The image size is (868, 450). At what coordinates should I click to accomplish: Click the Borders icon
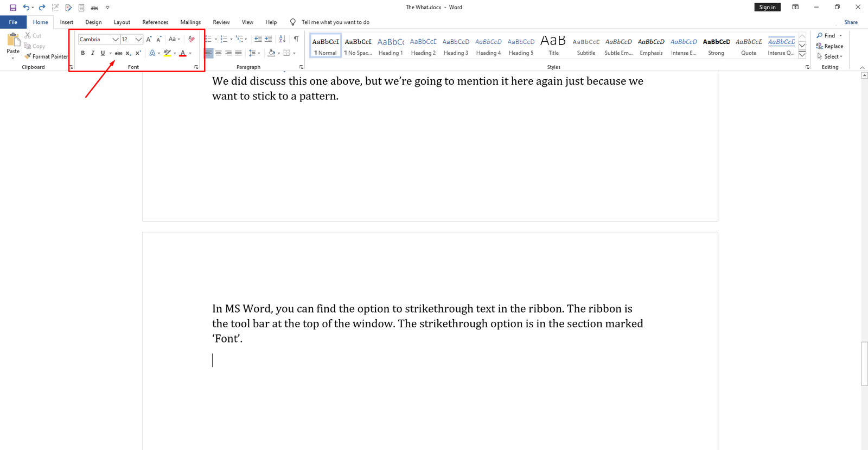coord(287,53)
